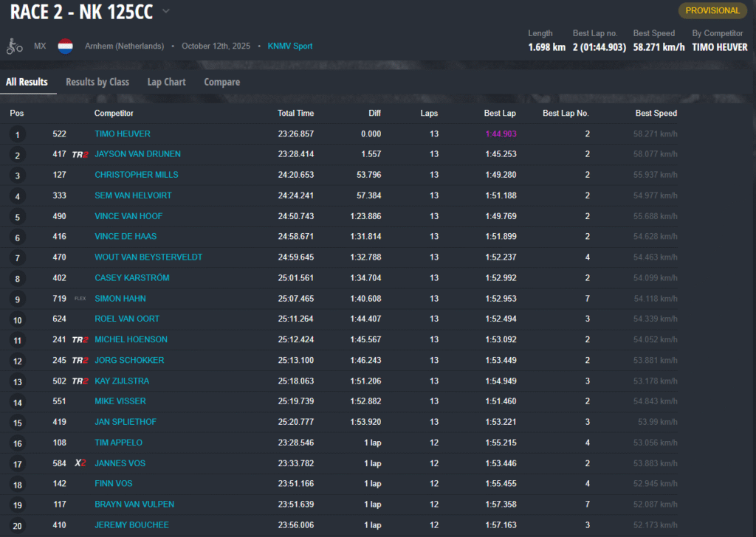Open Timo Heuver competitor link
The height and width of the screenshot is (537, 756).
click(x=123, y=134)
